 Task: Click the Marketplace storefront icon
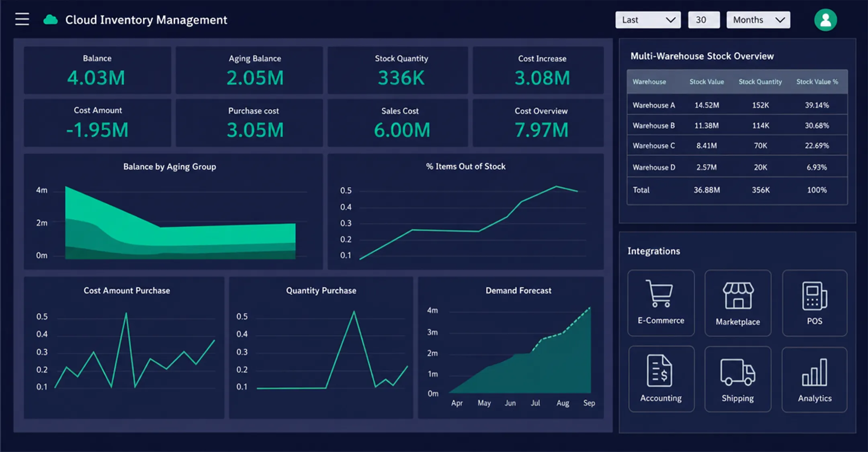point(738,295)
